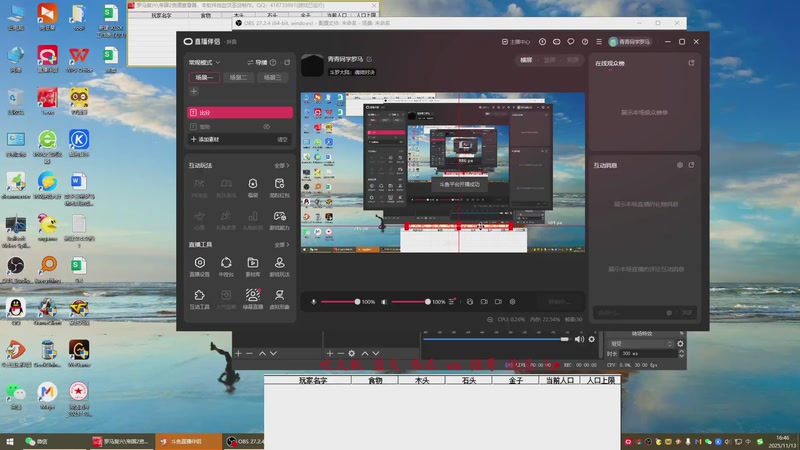Open the 绿幕直播 green screen tool
This screenshot has width=800, height=450.
pyautogui.click(x=253, y=298)
